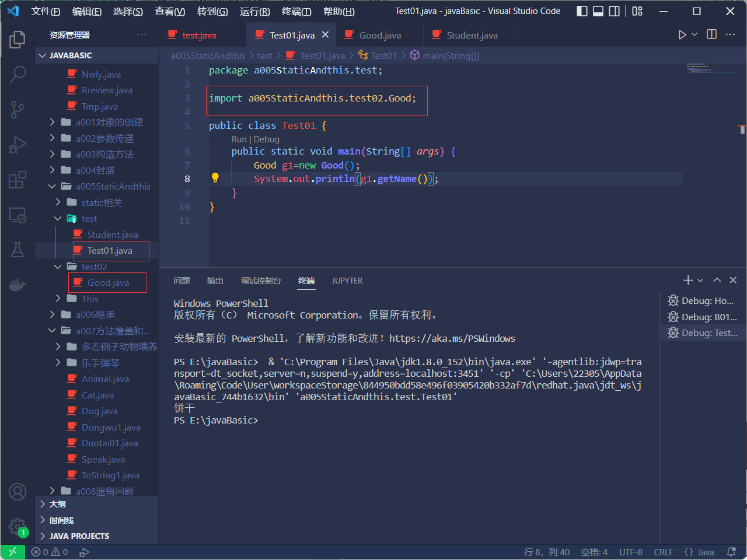747x560 pixels.
Task: Open Run and Debug view
Action: 18,144
